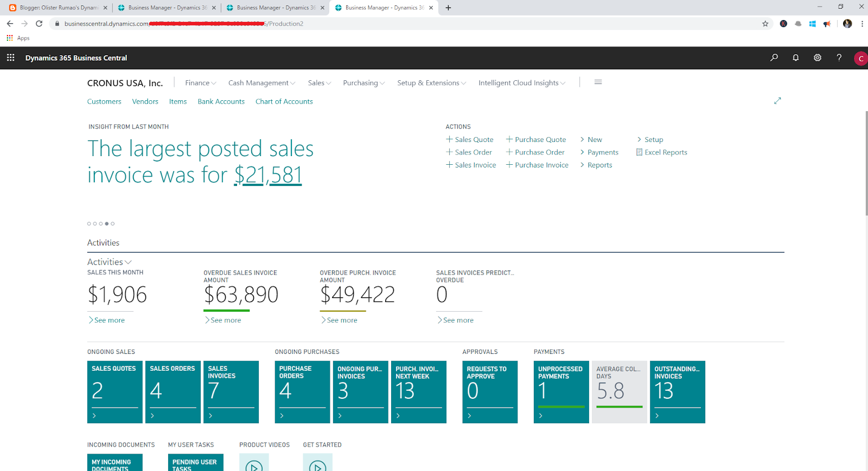
Task: Open the settings gear in Business Central
Action: pyautogui.click(x=818, y=57)
